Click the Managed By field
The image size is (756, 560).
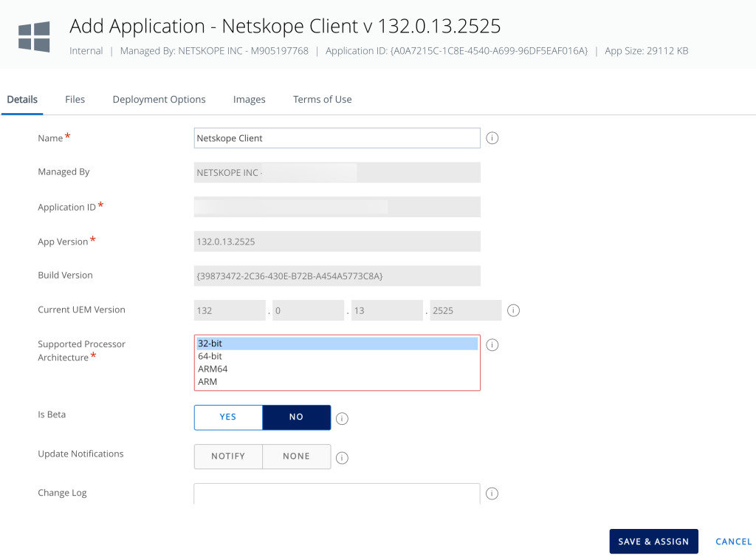337,172
